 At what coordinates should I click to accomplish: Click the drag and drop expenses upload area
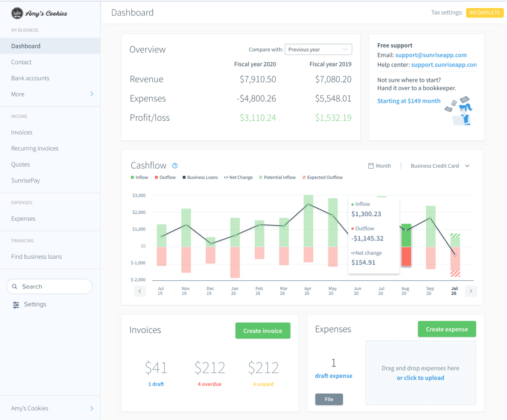(x=420, y=372)
